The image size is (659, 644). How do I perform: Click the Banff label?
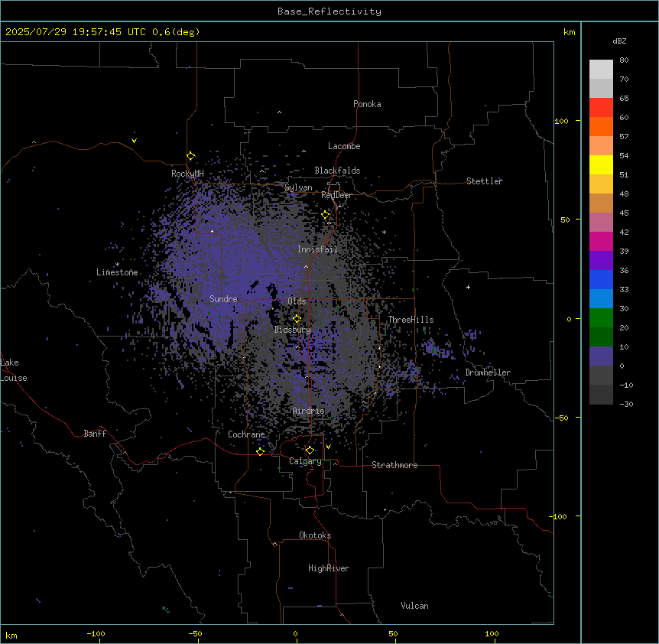coord(95,434)
